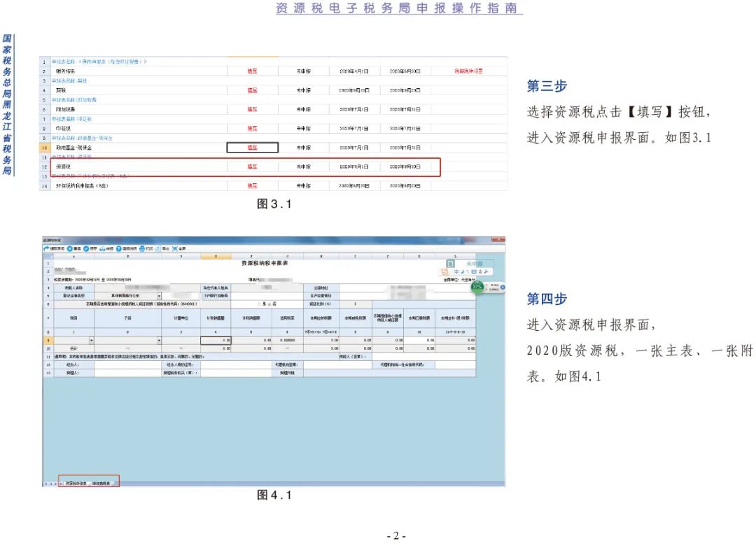Click the red link in 财务报表 row's last column
The height and width of the screenshot is (545, 756).
[x=468, y=71]
